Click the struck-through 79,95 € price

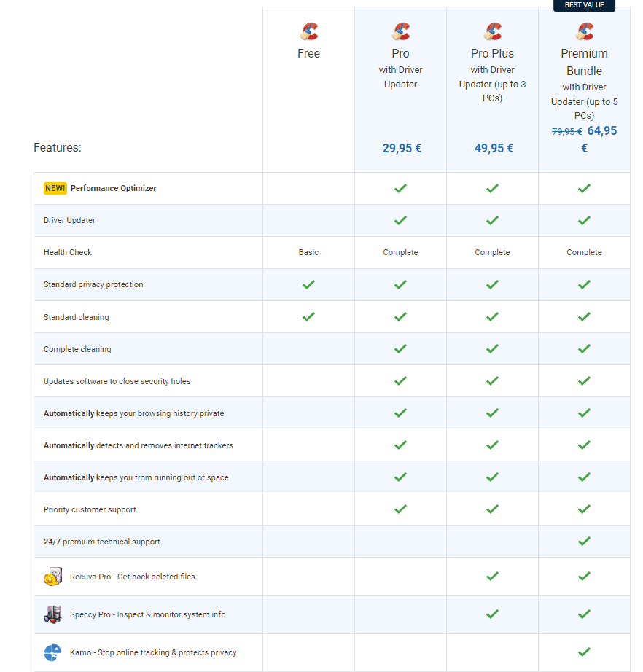point(566,132)
